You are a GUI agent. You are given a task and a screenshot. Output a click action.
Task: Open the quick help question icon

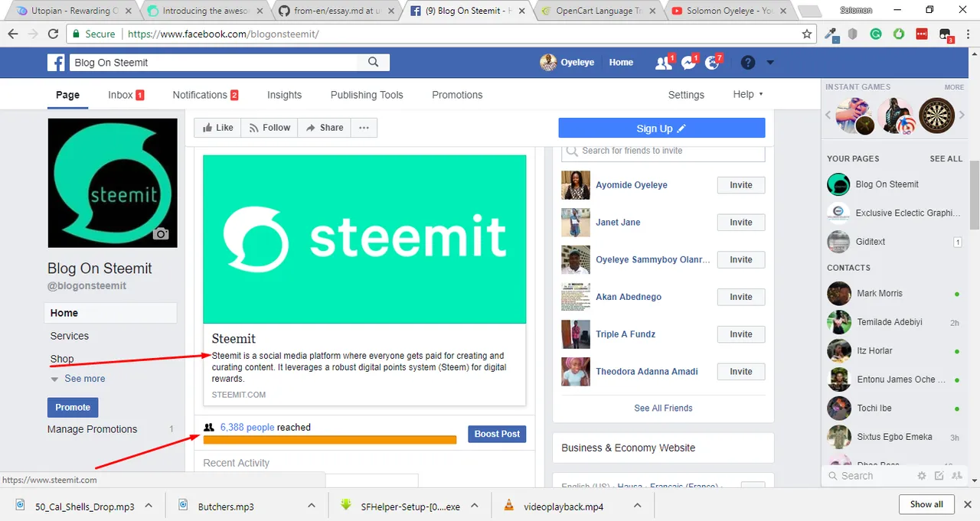coord(748,63)
